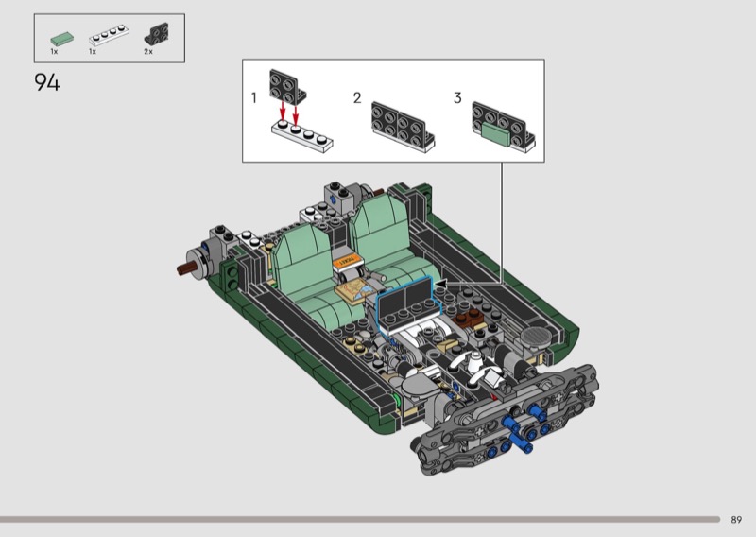Click the orange ticket tile between the seats

pyautogui.click(x=347, y=262)
